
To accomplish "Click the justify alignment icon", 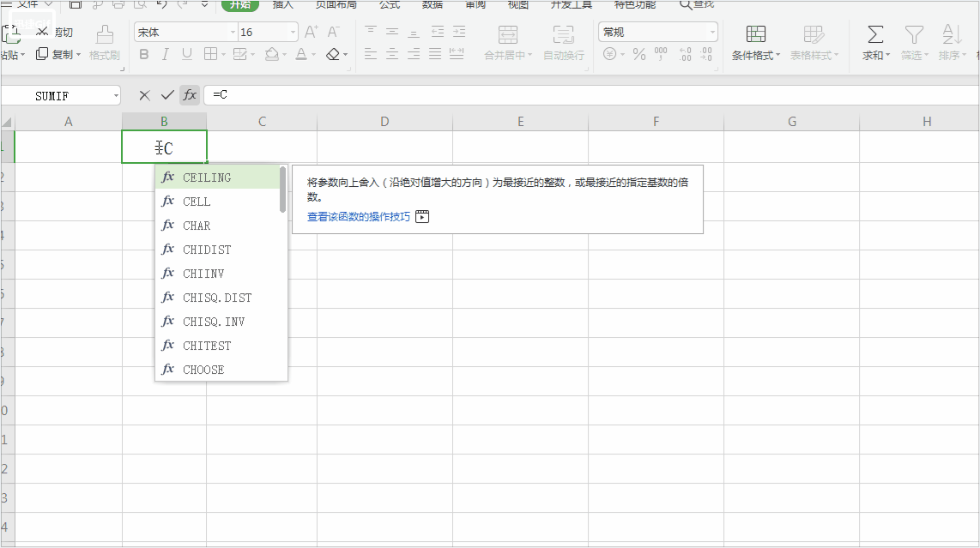I will point(435,54).
